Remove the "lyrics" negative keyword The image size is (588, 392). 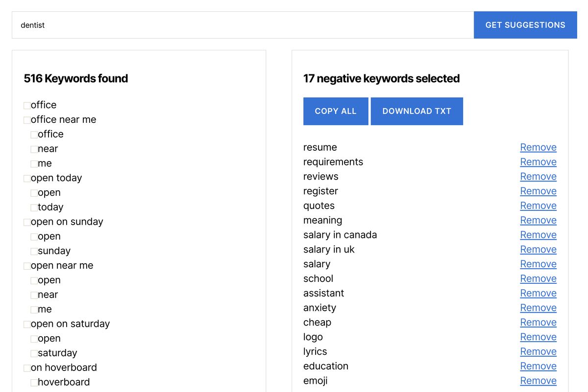tap(538, 351)
